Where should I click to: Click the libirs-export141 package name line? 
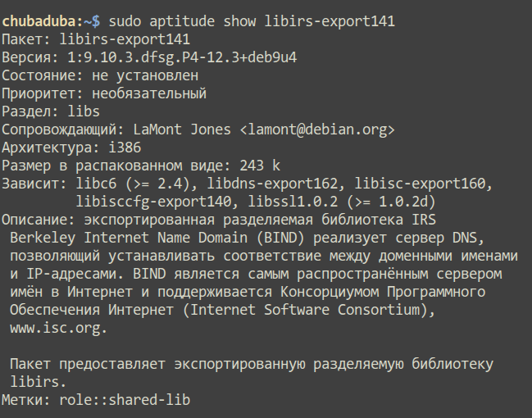pos(96,39)
